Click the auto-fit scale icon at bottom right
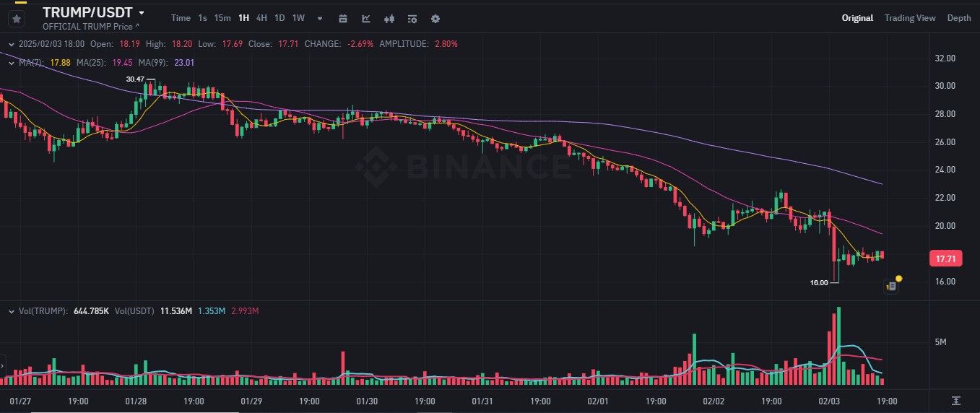 coord(955,401)
